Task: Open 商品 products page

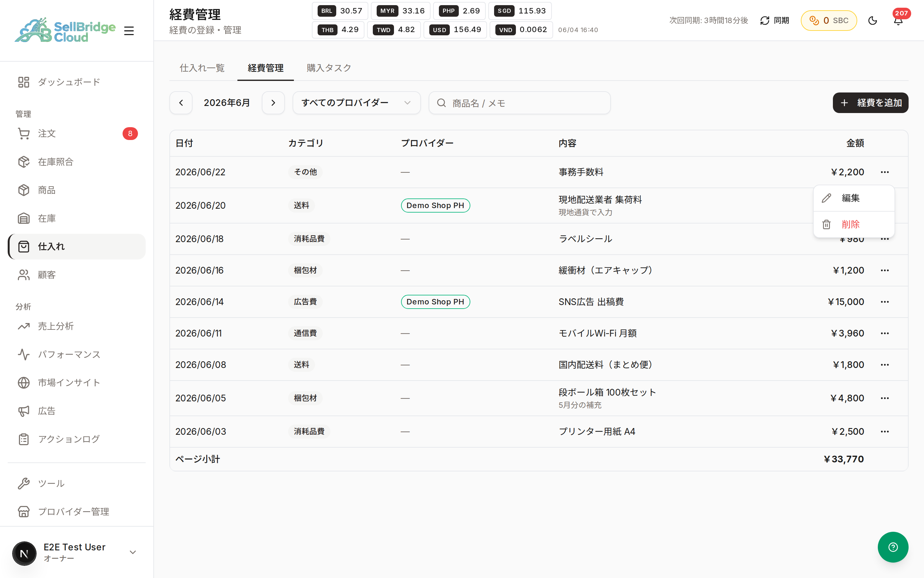Action: pyautogui.click(x=76, y=190)
